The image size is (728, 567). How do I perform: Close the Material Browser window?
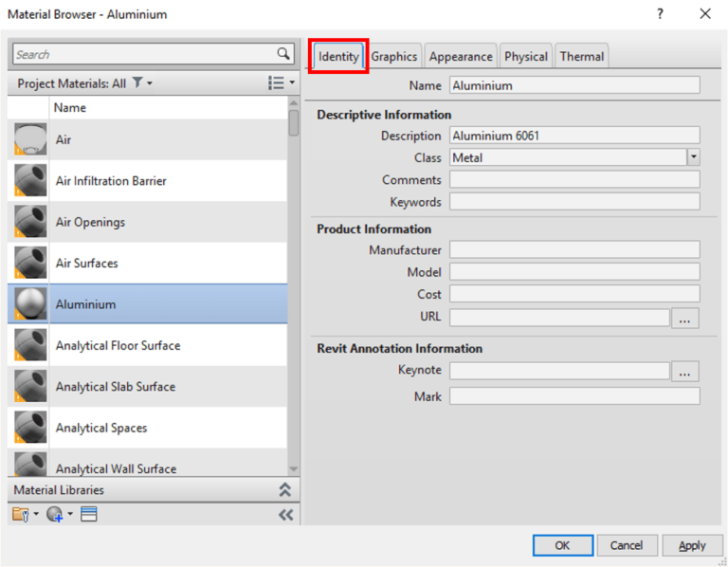705,14
